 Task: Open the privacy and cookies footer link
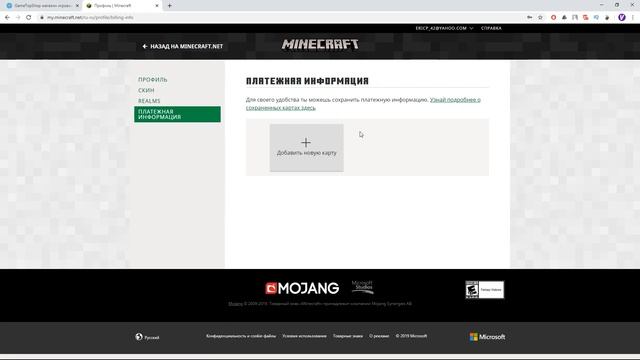pyautogui.click(x=241, y=336)
